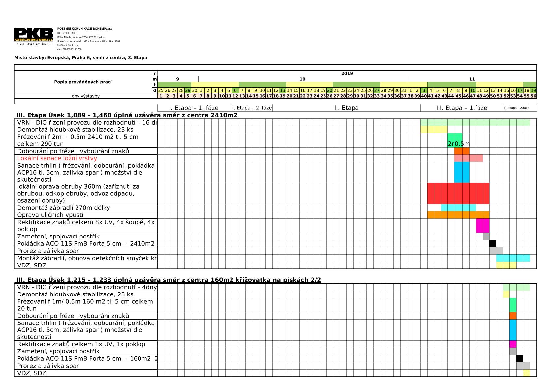Click the red bar for lokální oprava obruby
The width and height of the screenshot is (555, 392).
point(458,194)
